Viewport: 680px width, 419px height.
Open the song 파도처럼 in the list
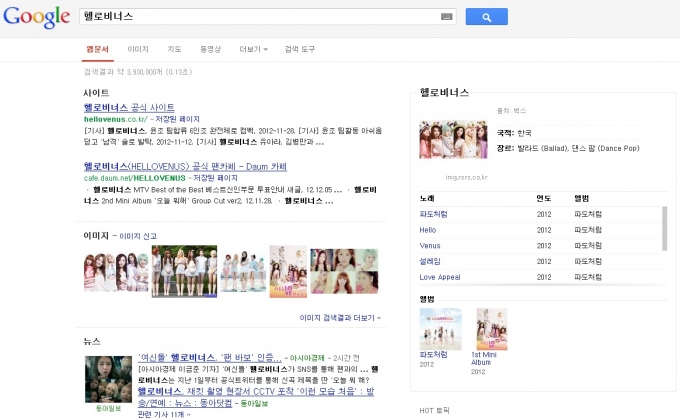433,214
